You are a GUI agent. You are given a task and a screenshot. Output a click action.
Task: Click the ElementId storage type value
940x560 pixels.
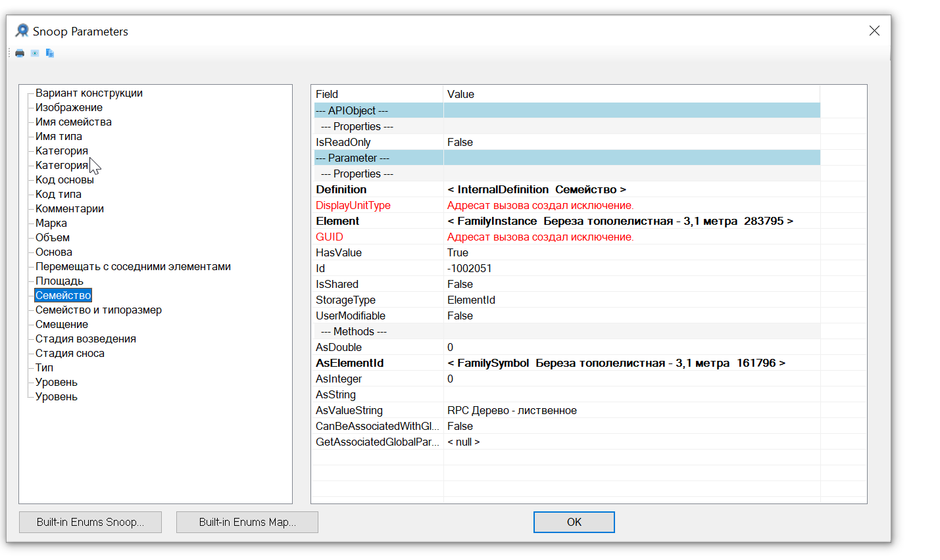click(471, 300)
